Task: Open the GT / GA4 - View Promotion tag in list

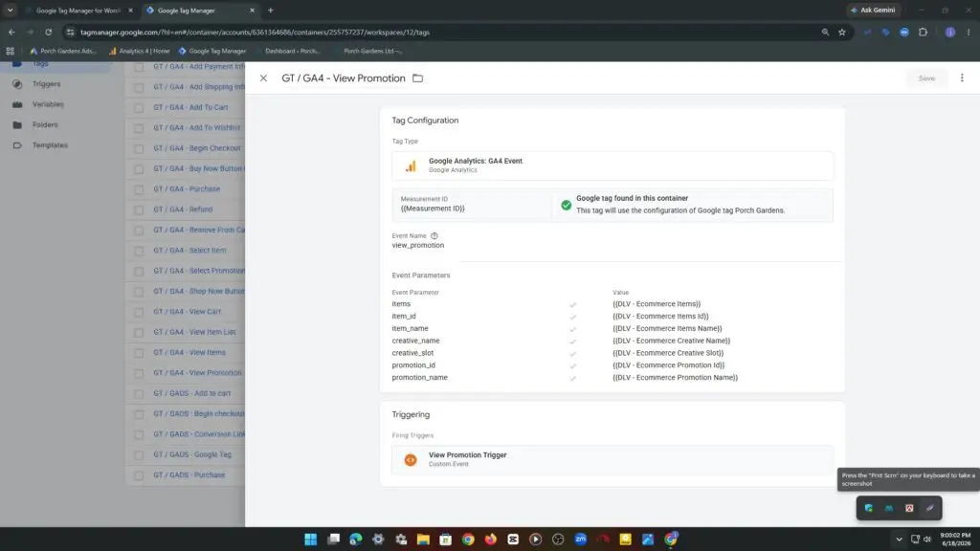Action: pyautogui.click(x=197, y=373)
